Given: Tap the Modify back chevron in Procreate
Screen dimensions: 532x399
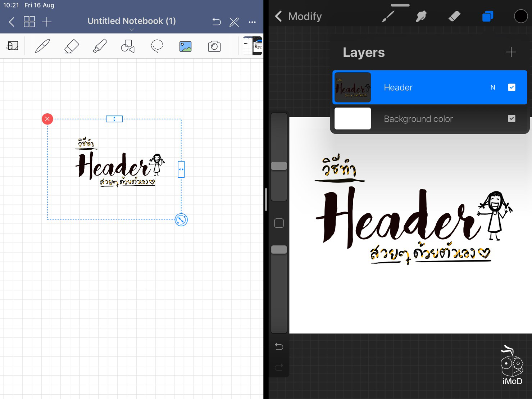Looking at the screenshot, I should [278, 16].
